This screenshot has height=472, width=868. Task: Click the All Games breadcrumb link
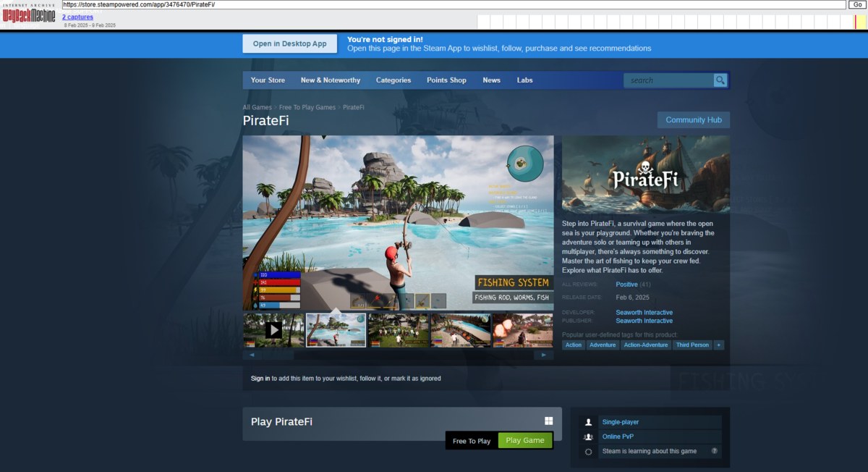tap(258, 107)
